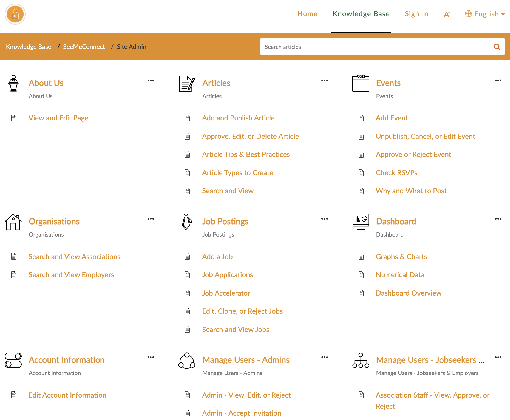This screenshot has height=420, width=510.
Task: Click the search magnifier icon
Action: tap(497, 47)
